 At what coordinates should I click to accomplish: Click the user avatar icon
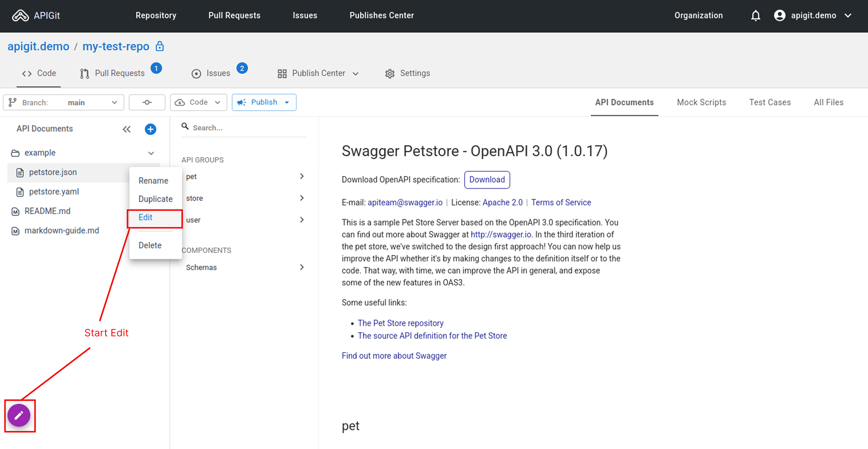(x=779, y=16)
